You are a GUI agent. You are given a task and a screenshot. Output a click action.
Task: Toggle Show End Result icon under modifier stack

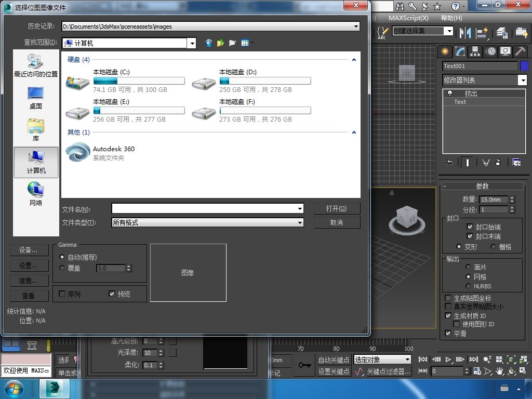click(x=467, y=163)
